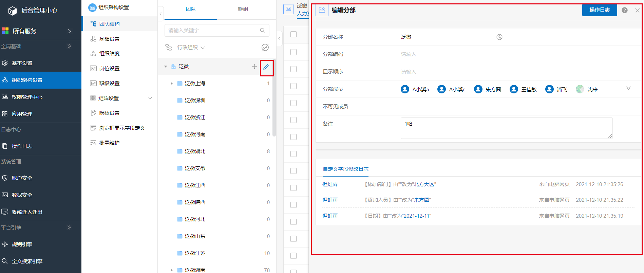Collapse the 泛微 tree node
Image resolution: width=644 pixels, height=273 pixels.
(x=166, y=67)
